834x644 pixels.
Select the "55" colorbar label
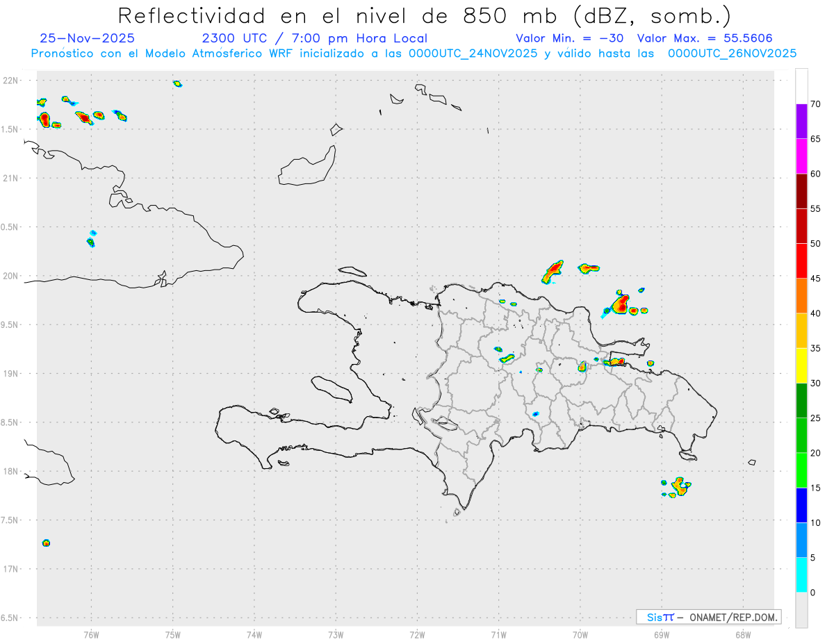pos(815,208)
